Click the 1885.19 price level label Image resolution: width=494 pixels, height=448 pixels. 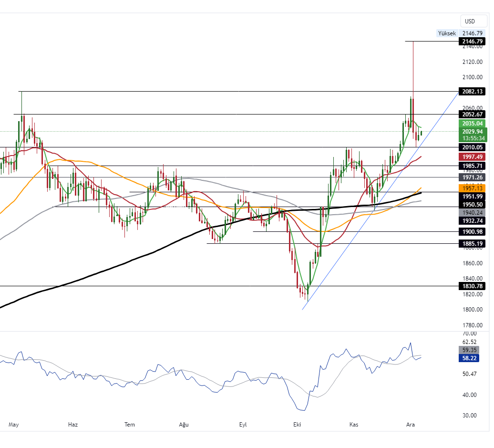coord(473,244)
